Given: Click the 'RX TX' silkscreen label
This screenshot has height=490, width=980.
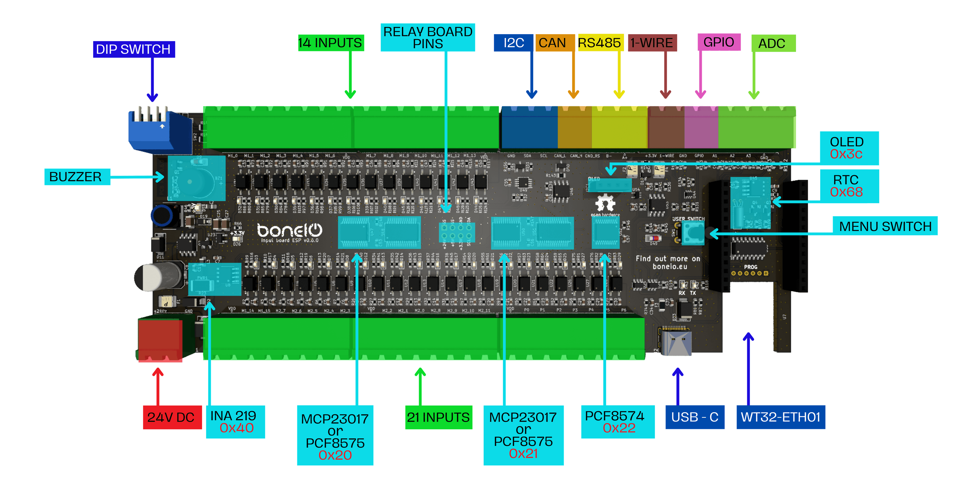Looking at the screenshot, I should (x=687, y=293).
